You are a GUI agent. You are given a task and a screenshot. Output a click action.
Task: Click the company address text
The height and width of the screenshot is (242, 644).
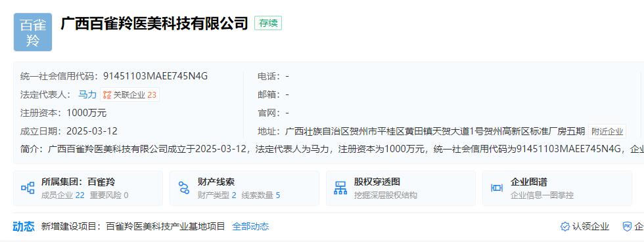[x=435, y=131]
